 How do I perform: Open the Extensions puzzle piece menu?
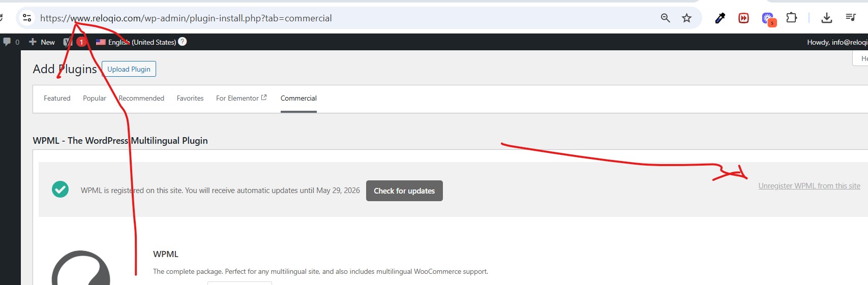(x=791, y=18)
